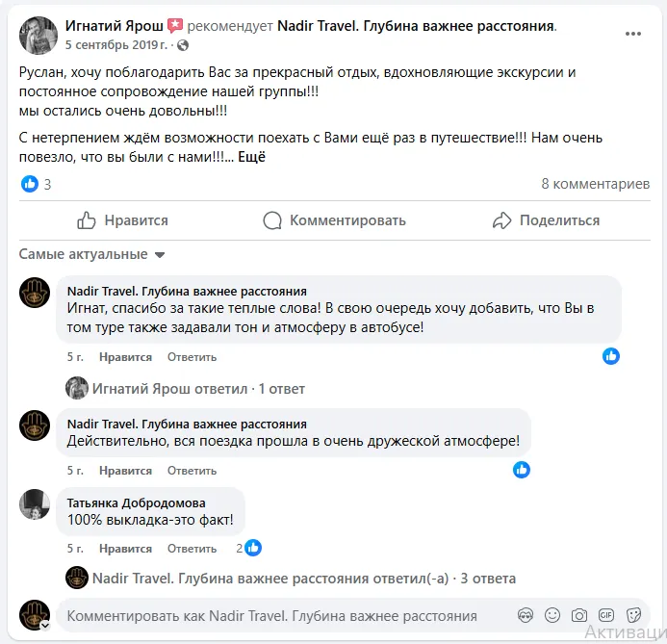Toggle Нравится on Татьянка Добродомова's comment

pyautogui.click(x=125, y=549)
